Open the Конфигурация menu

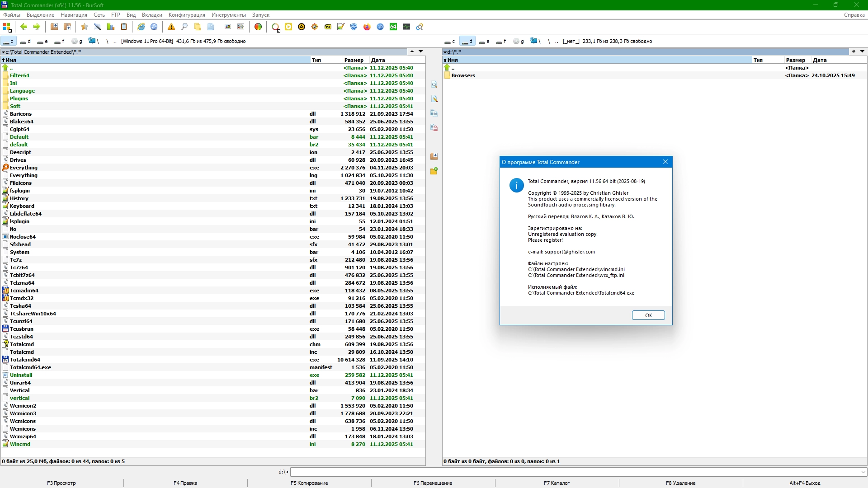(187, 15)
